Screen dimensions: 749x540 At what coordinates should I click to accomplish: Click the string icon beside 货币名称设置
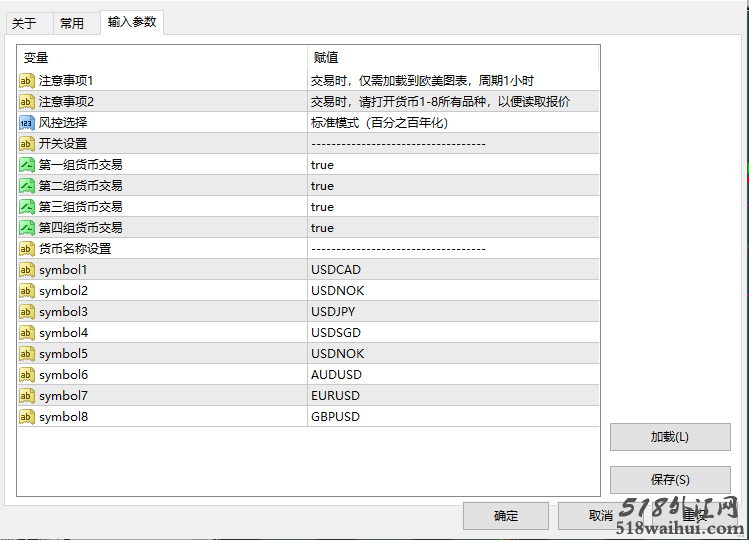coord(27,249)
